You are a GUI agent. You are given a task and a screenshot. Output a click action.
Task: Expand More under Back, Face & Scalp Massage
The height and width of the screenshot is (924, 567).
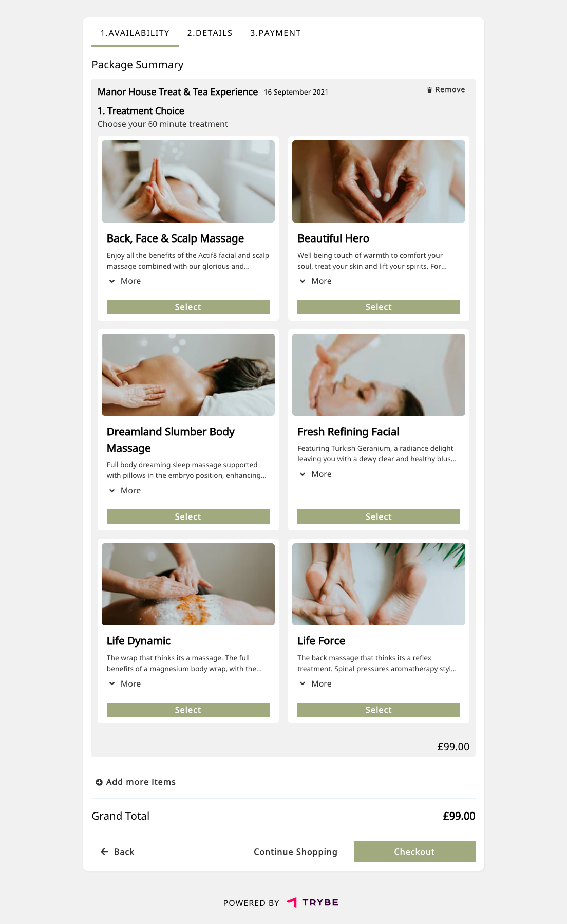[124, 281]
